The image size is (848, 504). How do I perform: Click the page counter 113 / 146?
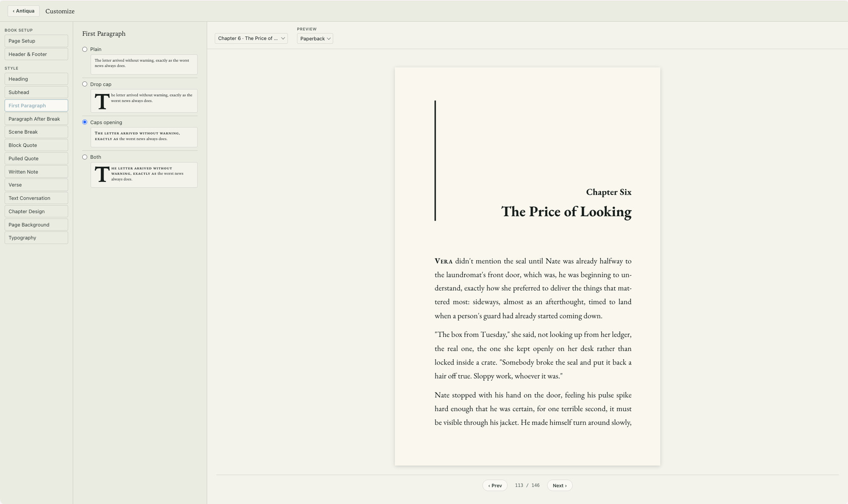coord(527,485)
